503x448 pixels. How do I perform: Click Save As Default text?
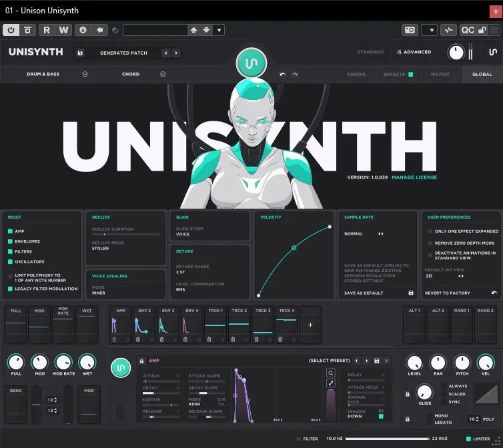(364, 293)
